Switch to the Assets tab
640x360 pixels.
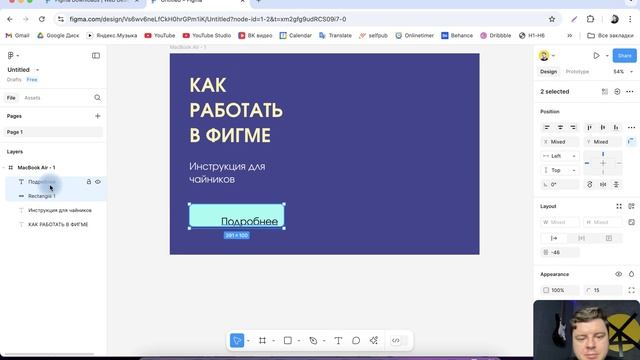click(32, 98)
